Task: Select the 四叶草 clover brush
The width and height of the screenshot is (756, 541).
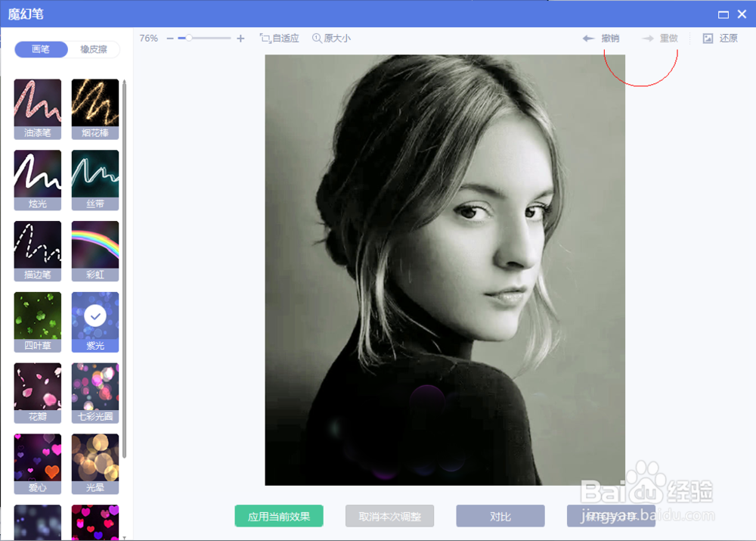Action: pyautogui.click(x=38, y=322)
